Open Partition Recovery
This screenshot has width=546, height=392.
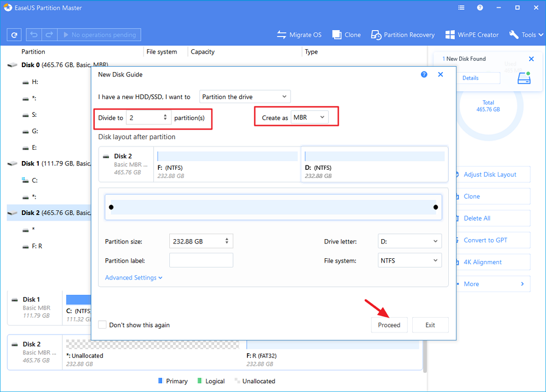[403, 35]
